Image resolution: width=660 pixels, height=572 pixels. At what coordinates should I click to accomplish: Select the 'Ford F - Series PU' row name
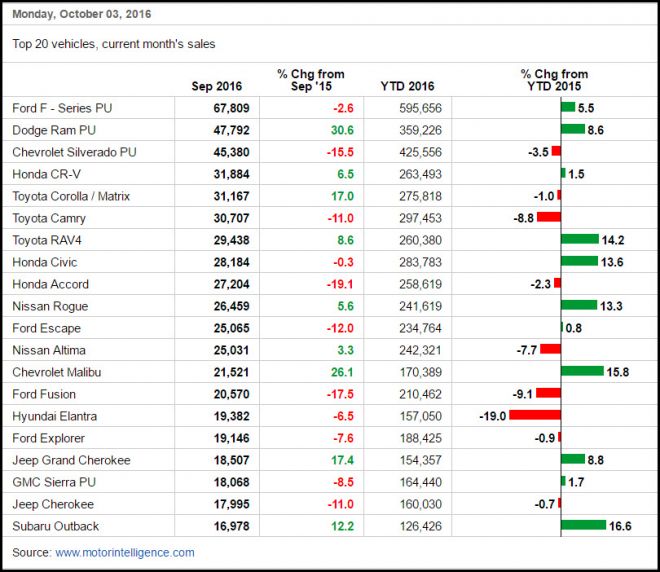pyautogui.click(x=62, y=108)
